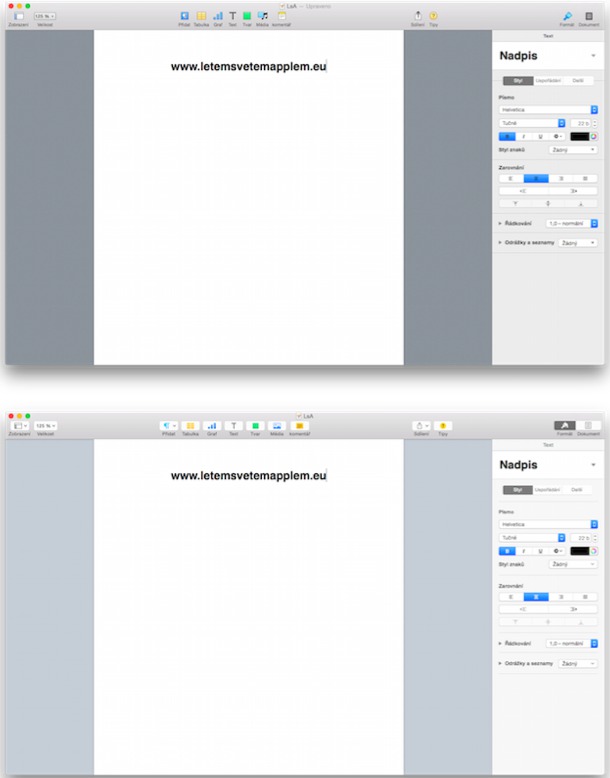Click black text color swatch, upper window
This screenshot has height=778, width=610.
(x=579, y=136)
